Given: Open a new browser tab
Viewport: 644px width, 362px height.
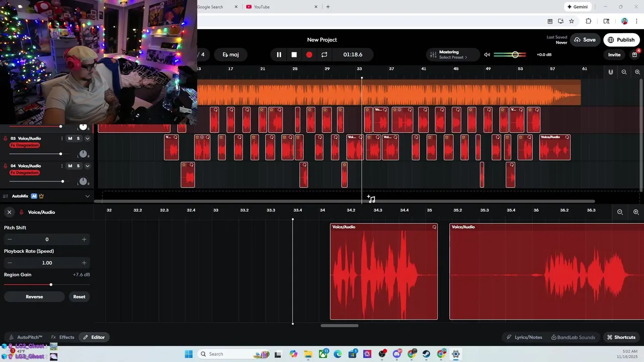Looking at the screenshot, I should point(328,7).
